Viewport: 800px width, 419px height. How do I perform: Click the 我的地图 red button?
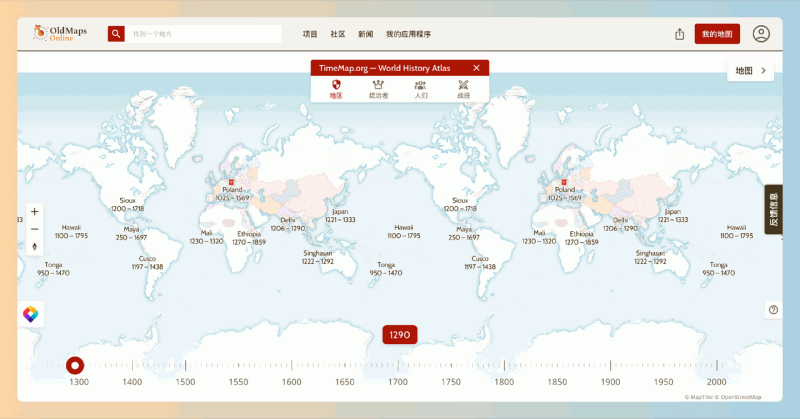click(x=717, y=34)
